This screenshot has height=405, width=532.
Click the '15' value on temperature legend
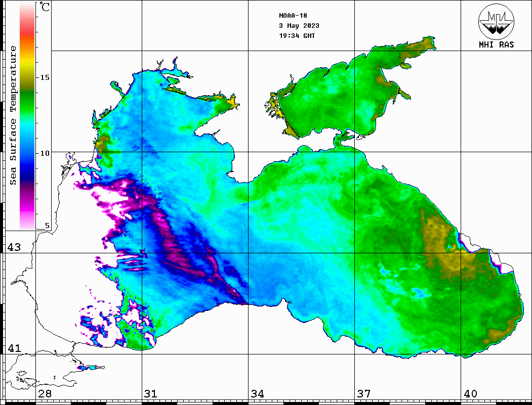pos(45,77)
